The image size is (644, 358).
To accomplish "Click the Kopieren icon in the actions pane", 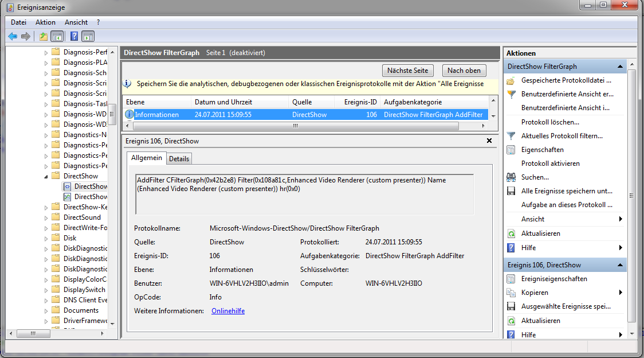I will 511,293.
